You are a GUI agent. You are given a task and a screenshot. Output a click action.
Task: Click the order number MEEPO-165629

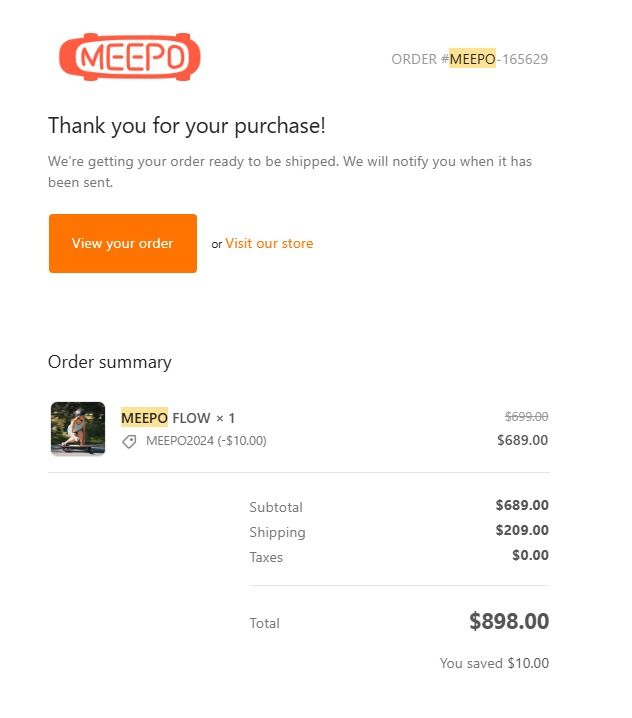[x=470, y=59]
